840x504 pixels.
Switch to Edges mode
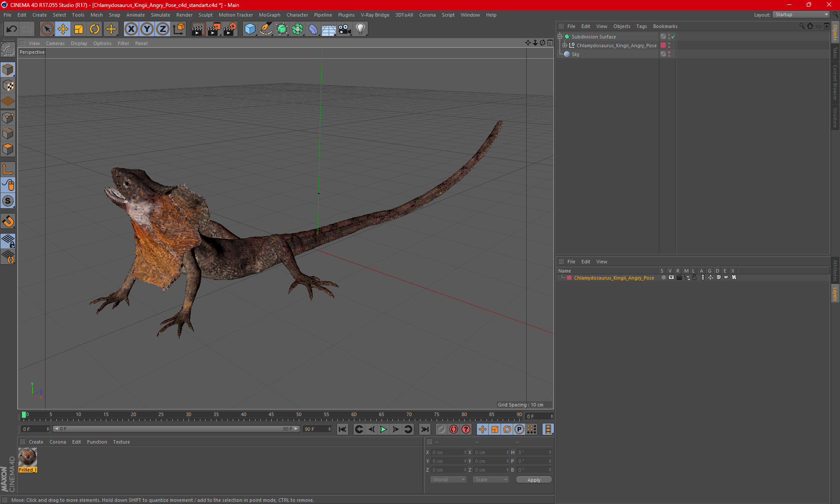[8, 133]
